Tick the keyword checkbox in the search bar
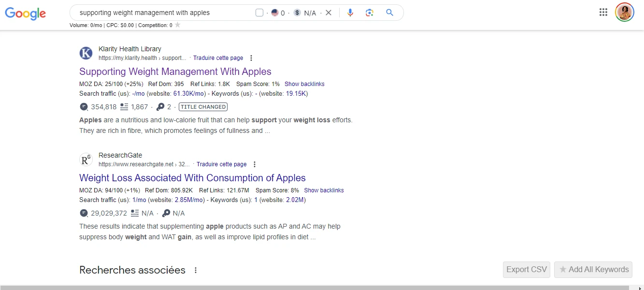This screenshot has width=644, height=290. pyautogui.click(x=259, y=13)
